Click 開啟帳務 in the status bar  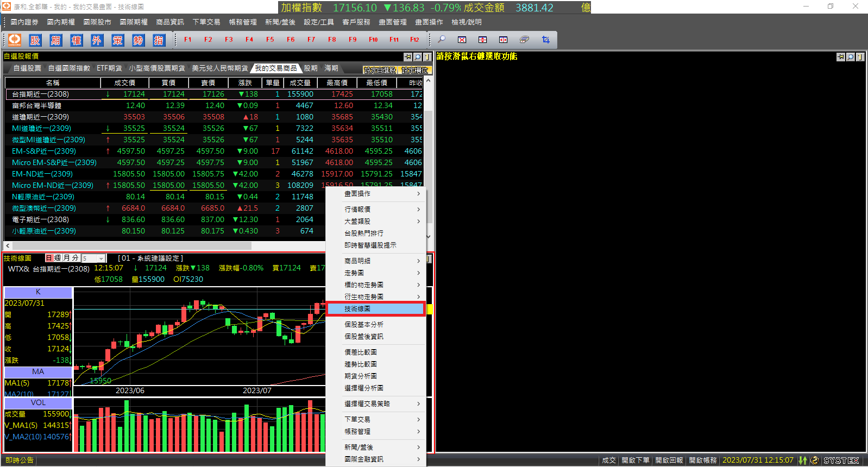(x=703, y=460)
